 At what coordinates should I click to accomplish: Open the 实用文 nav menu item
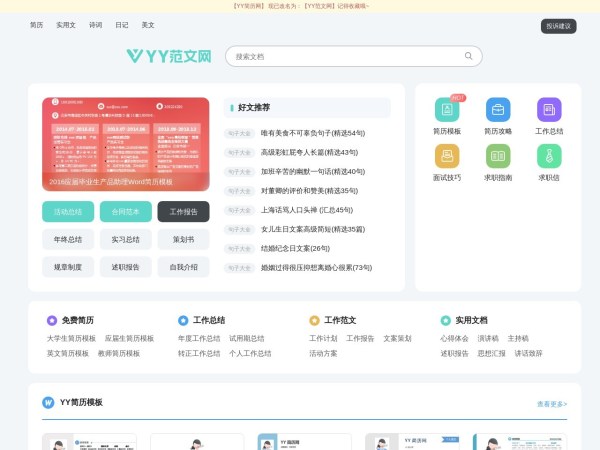click(x=66, y=25)
